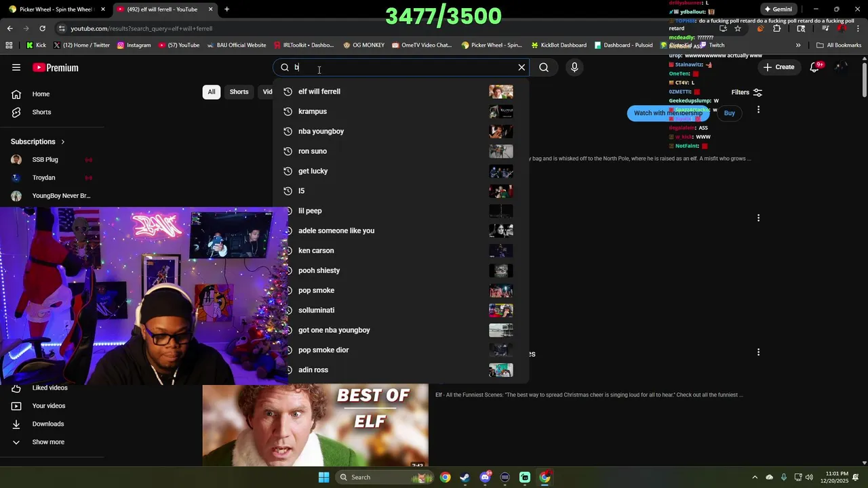Open SSB Plug subscription channel

pyautogui.click(x=45, y=160)
